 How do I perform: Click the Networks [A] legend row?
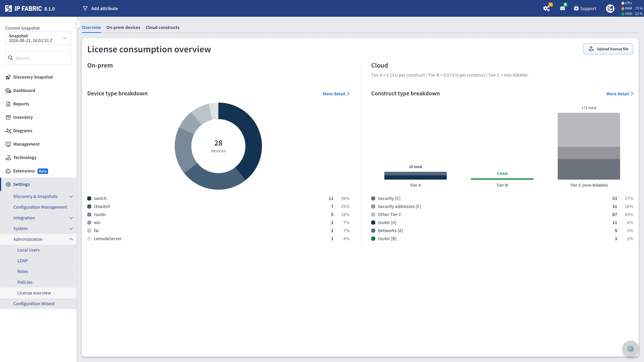click(502, 231)
